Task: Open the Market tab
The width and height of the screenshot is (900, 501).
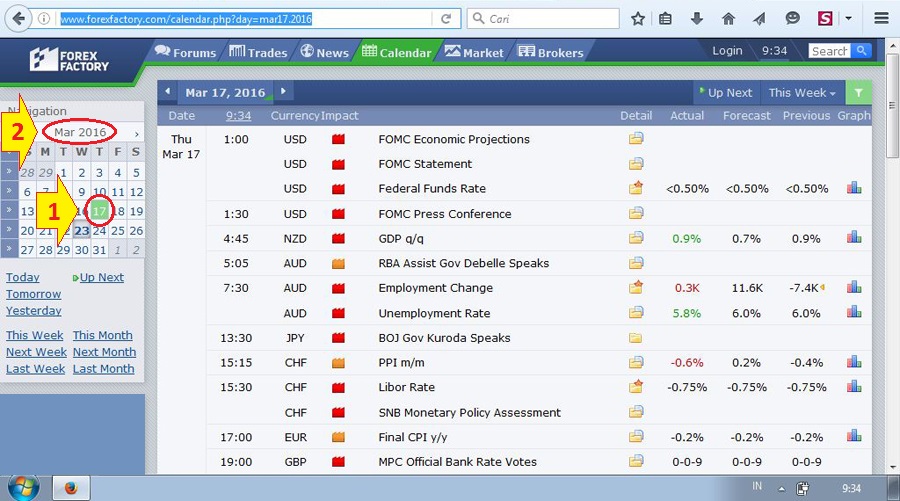Action: [474, 52]
